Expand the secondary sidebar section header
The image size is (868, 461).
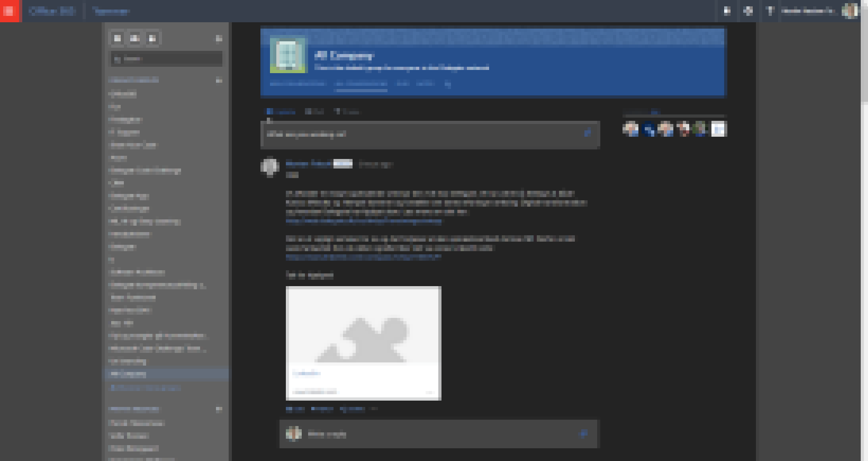click(218, 408)
